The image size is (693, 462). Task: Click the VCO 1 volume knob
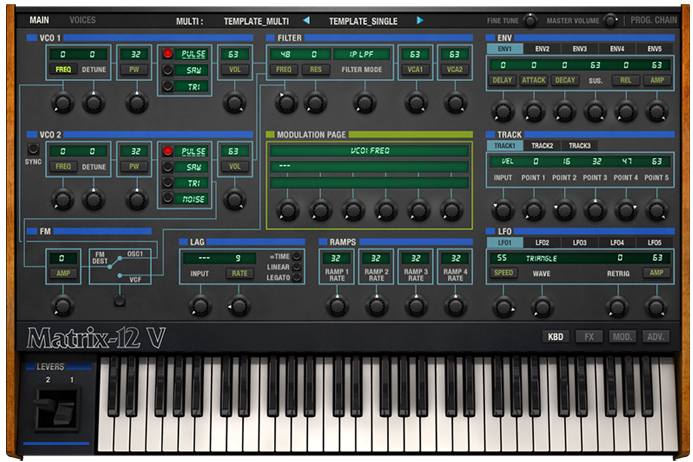point(234,103)
